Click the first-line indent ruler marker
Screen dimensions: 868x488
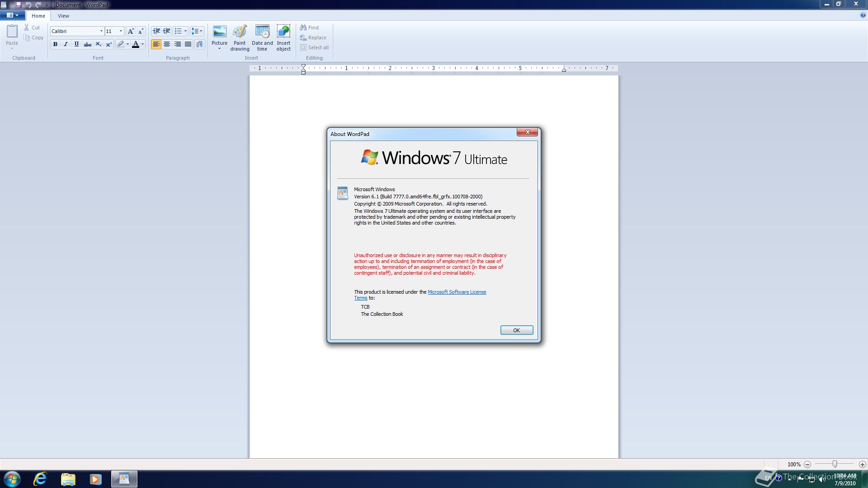[x=303, y=66]
